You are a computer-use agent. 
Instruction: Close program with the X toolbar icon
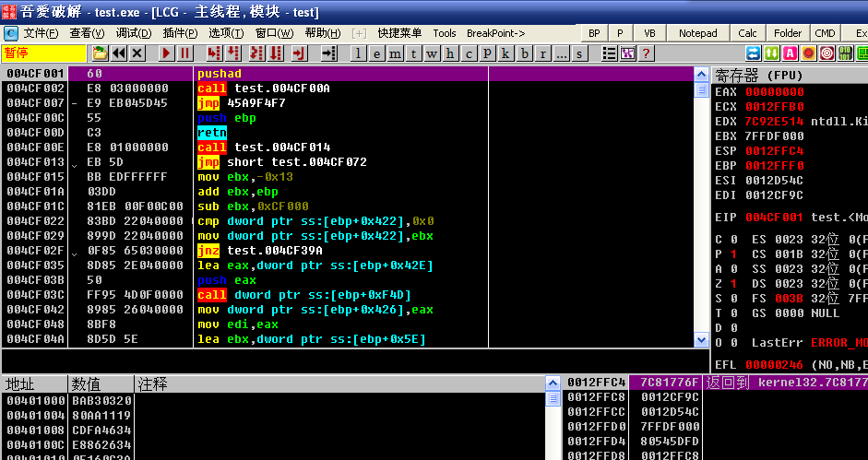tap(137, 53)
